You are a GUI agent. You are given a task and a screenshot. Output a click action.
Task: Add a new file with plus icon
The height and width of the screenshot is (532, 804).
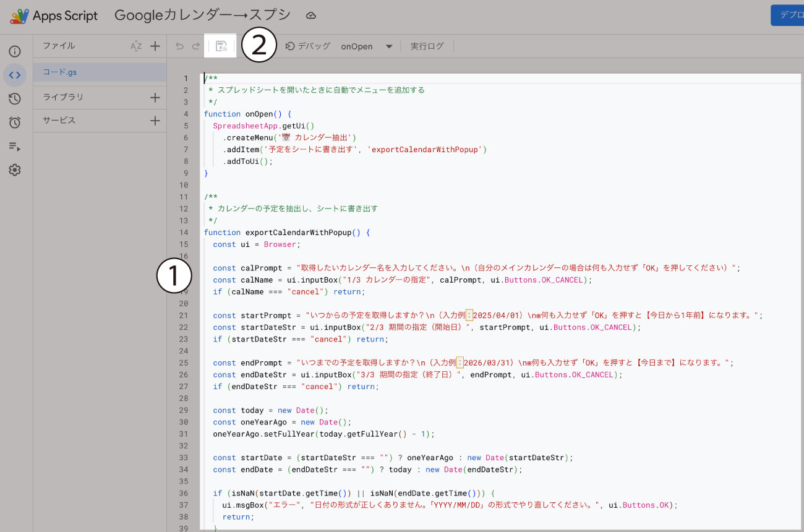tap(155, 46)
